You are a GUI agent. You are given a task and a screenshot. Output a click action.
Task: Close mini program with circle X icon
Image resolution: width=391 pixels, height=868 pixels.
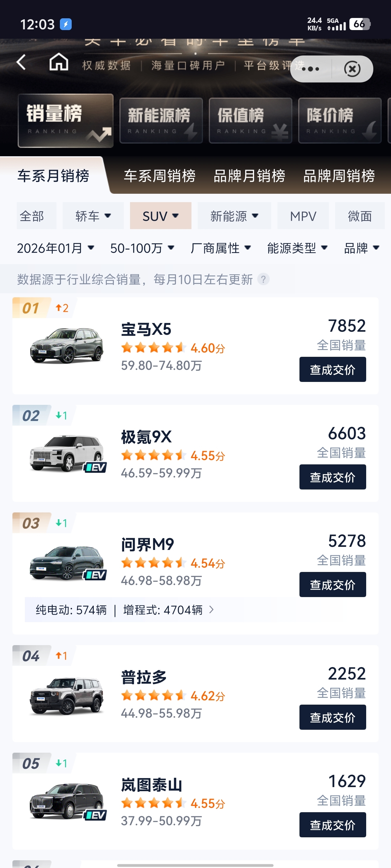[352, 69]
